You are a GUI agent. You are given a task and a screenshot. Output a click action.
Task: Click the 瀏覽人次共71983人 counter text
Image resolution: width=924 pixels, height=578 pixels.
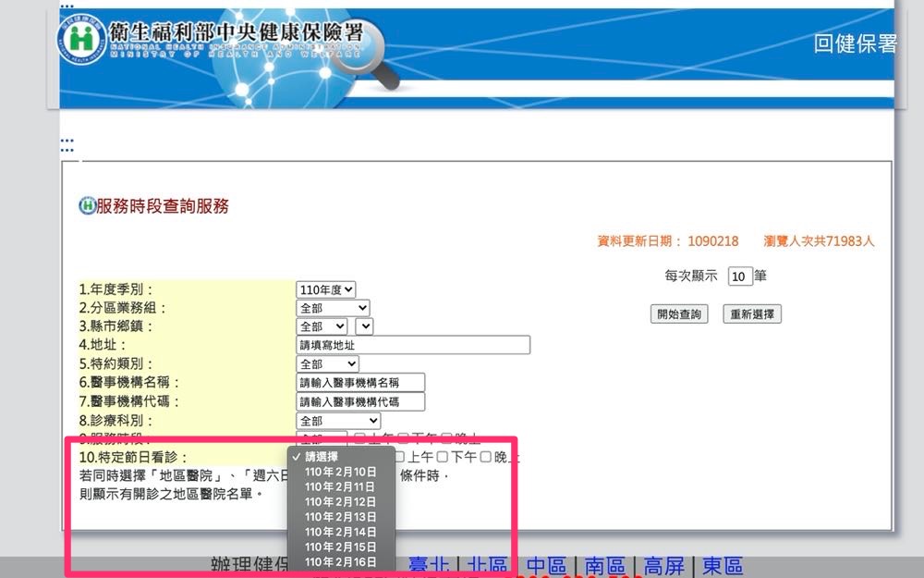click(x=819, y=240)
